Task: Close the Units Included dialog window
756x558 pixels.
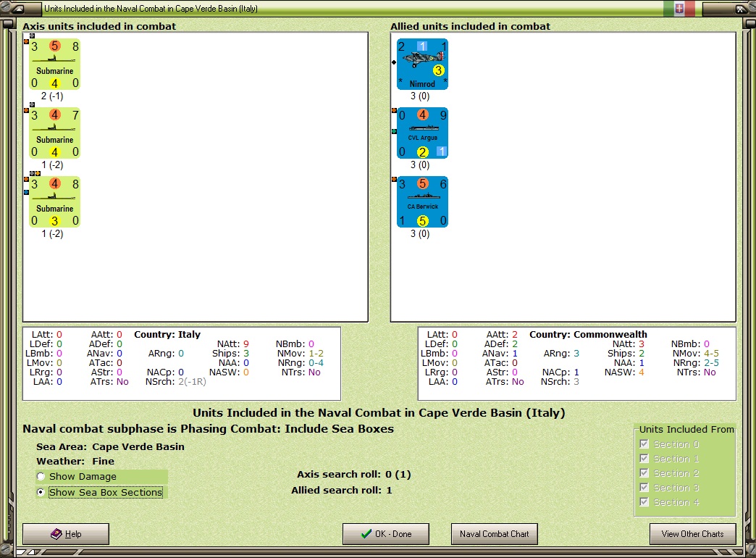Action: [x=739, y=9]
